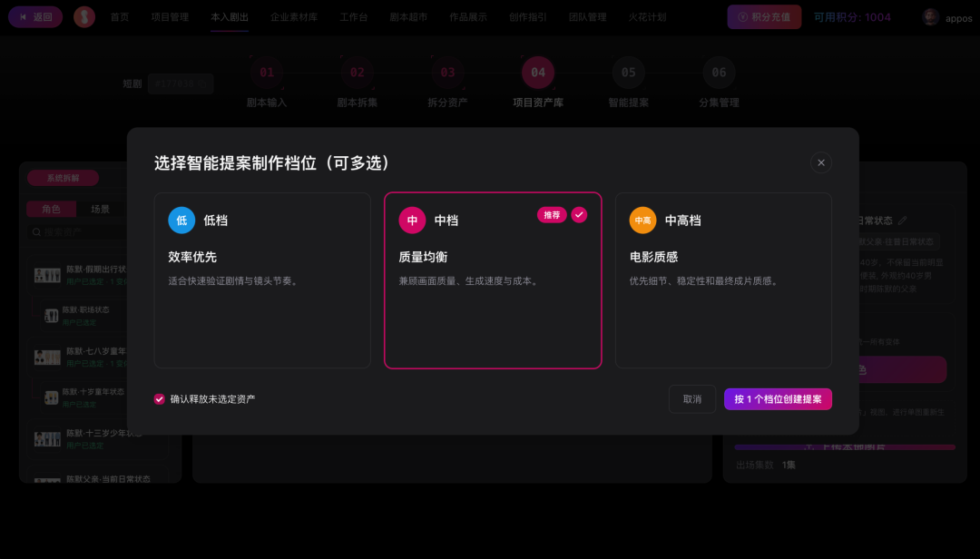Select the 低档 blue circle icon
The height and width of the screenshot is (559, 980).
coord(181,221)
